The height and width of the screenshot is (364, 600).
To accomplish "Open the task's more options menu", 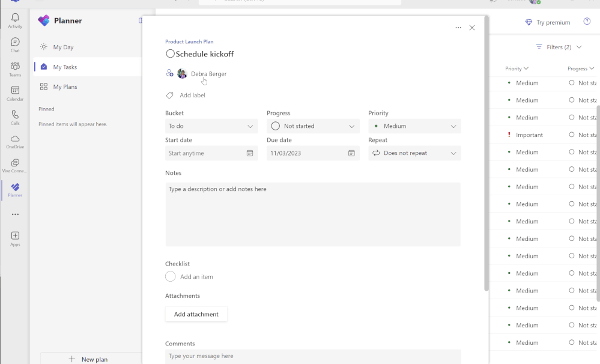I will 458,28.
